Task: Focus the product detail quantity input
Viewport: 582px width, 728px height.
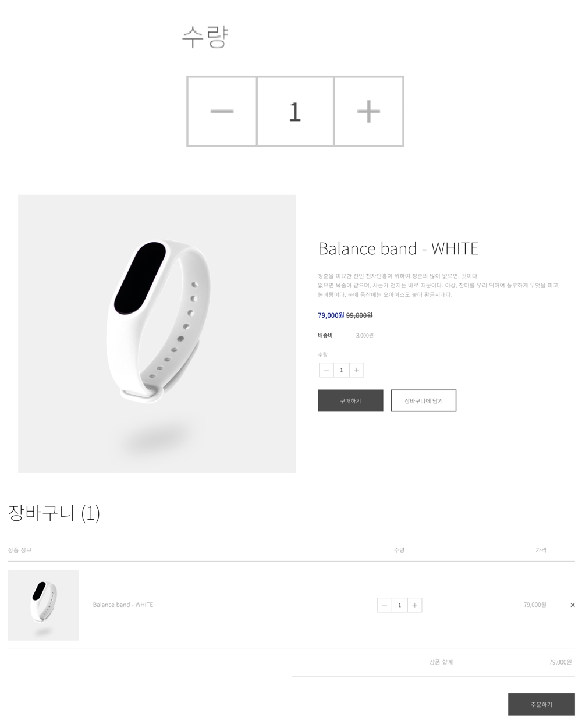Action: pos(342,370)
